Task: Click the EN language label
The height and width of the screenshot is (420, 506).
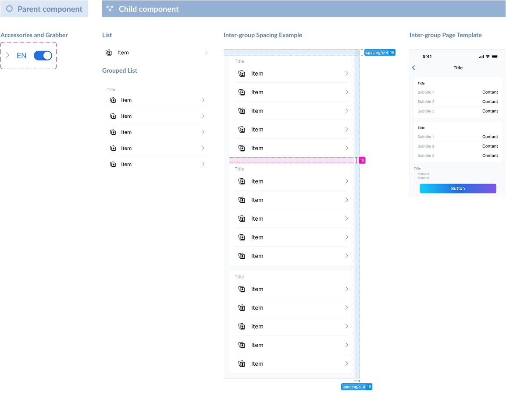Action: 21,56
